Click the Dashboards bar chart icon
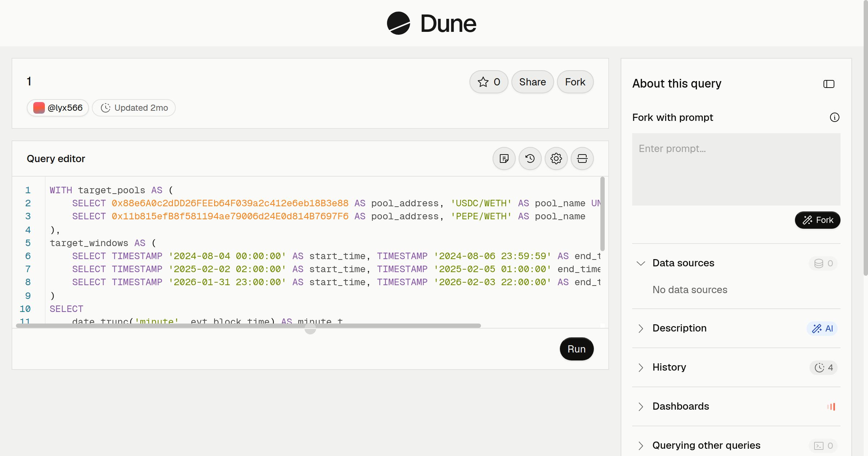The image size is (868, 456). pyautogui.click(x=831, y=406)
